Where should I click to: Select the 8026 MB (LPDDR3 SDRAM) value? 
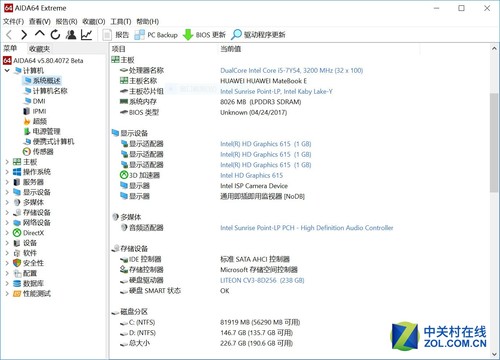[261, 102]
